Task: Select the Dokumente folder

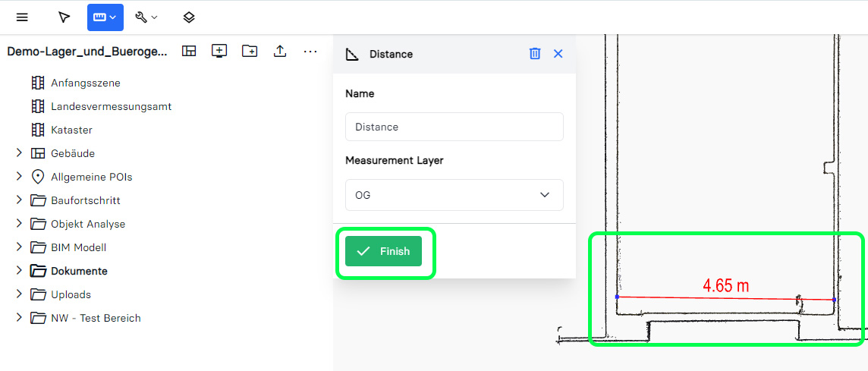Action: 79,271
